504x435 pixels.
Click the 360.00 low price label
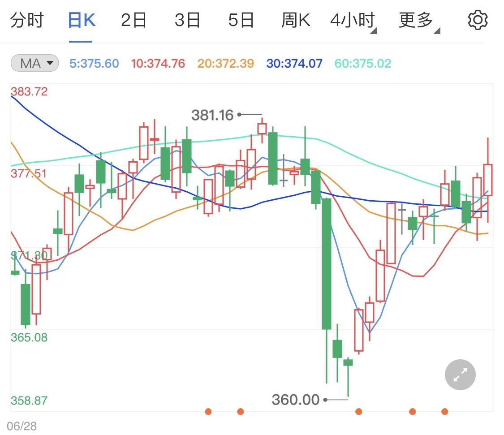(x=296, y=399)
